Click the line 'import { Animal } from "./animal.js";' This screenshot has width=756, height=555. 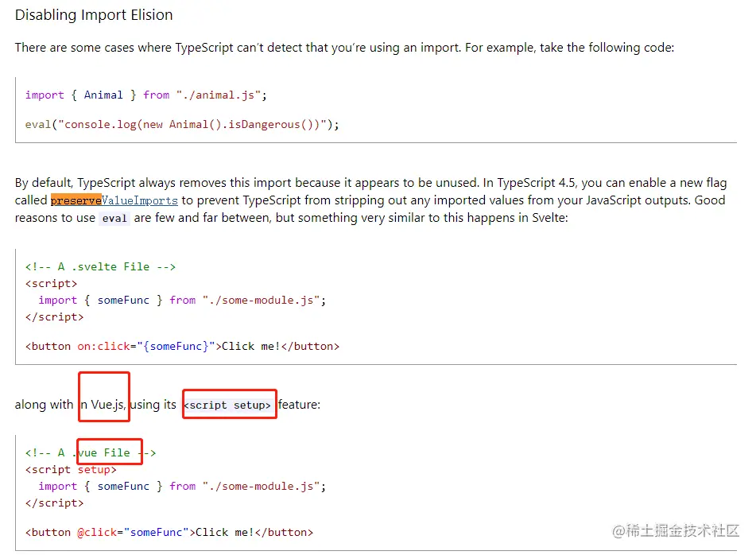point(146,95)
